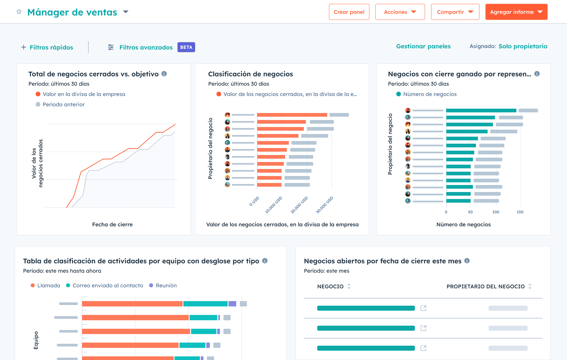The image size is (567, 360).
Task: Click the sliders icon beside Filtros avanzados
Action: 111,47
